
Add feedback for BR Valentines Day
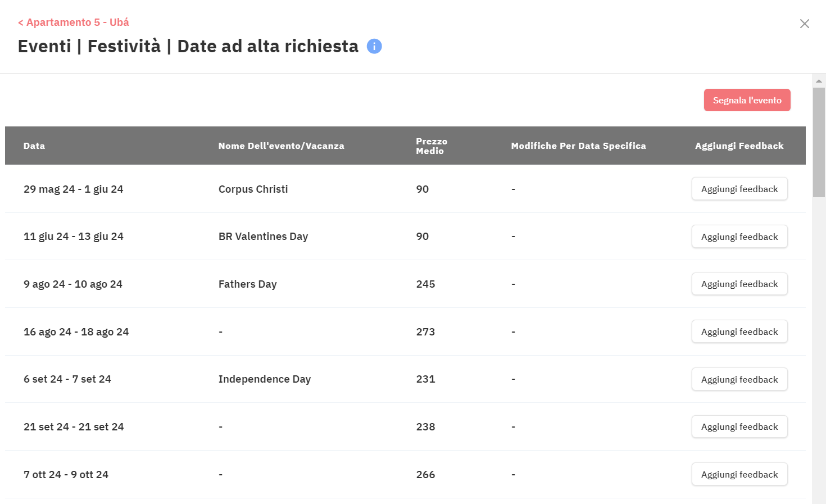(739, 237)
